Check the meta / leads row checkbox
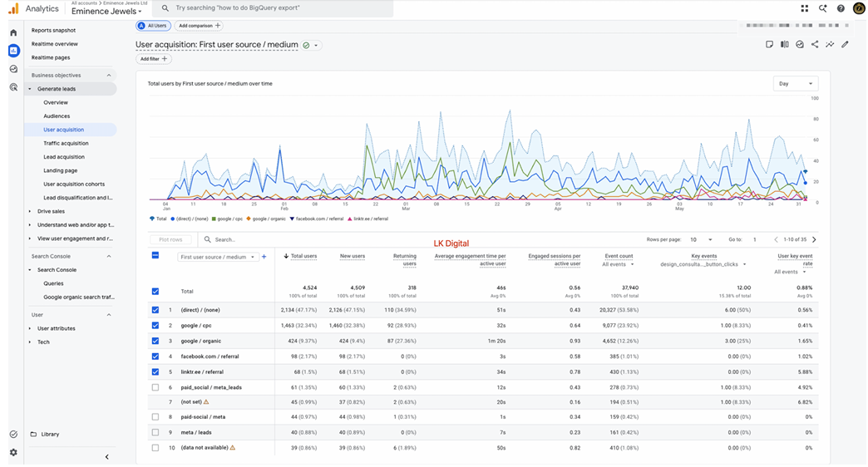868x467 pixels. click(155, 433)
